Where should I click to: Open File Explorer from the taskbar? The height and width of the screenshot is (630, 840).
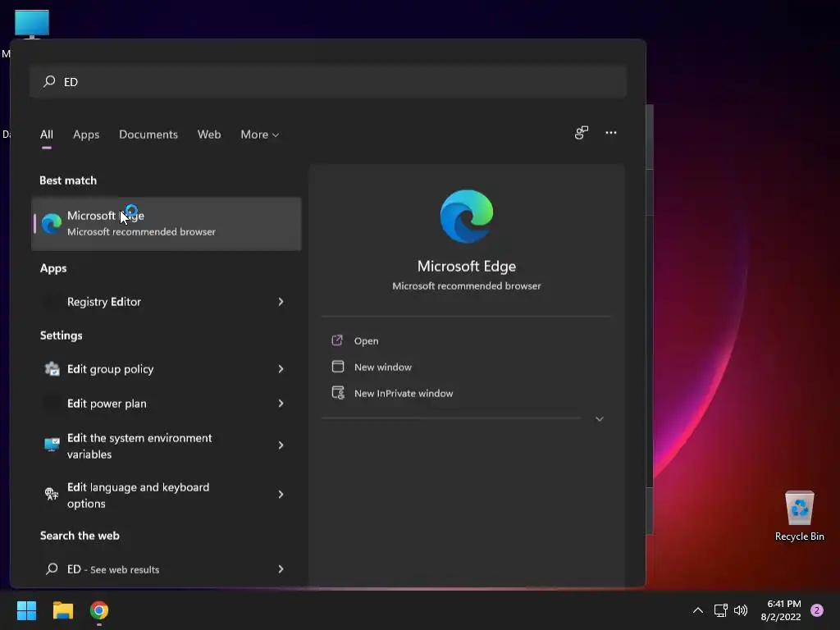(x=62, y=610)
